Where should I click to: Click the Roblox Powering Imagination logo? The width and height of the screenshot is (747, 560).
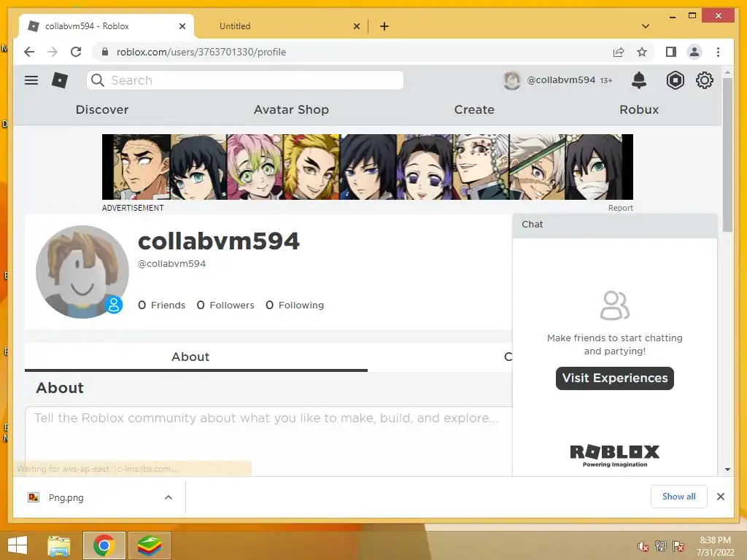point(614,456)
